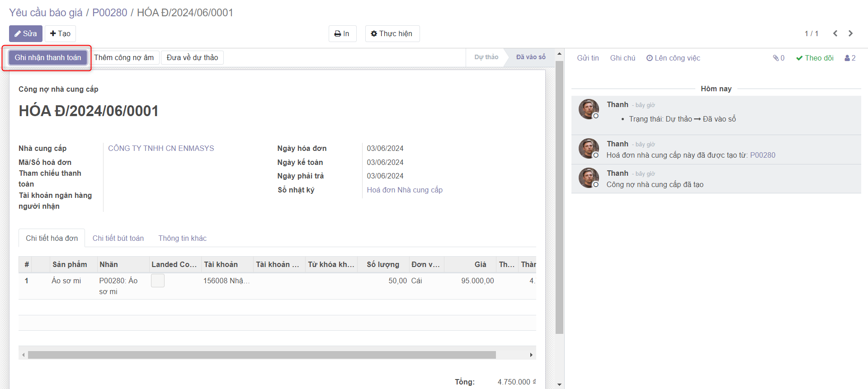Open the attachments paperclip counter

778,58
